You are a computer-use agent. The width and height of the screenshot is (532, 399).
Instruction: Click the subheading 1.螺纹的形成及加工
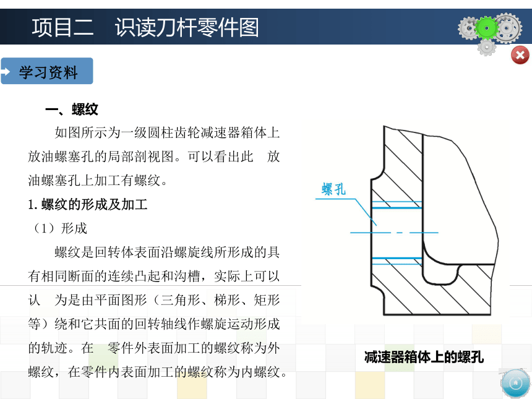coord(88,205)
